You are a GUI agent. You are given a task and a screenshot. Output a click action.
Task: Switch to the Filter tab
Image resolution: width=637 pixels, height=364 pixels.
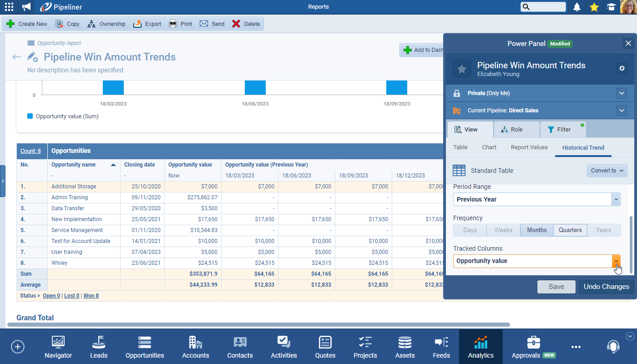pyautogui.click(x=563, y=130)
